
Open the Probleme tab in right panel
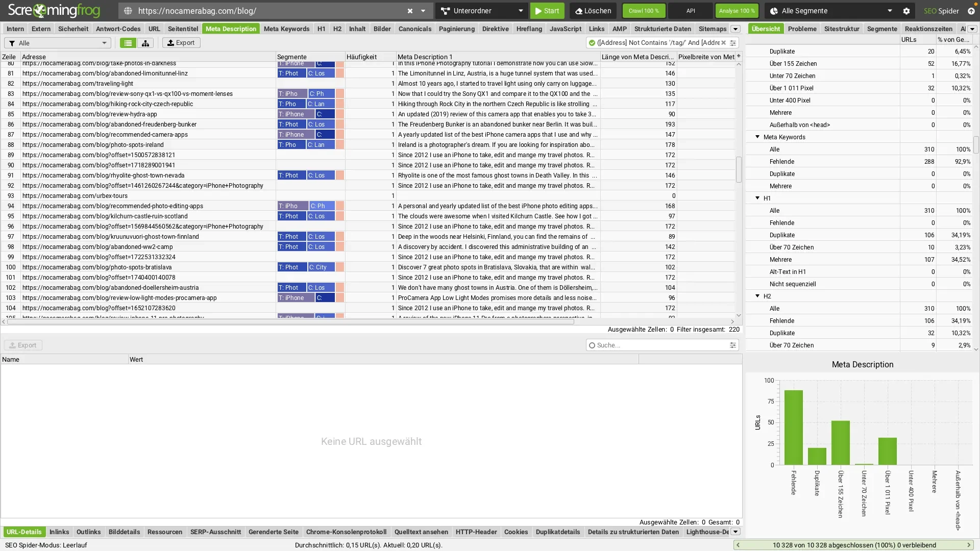(x=802, y=29)
